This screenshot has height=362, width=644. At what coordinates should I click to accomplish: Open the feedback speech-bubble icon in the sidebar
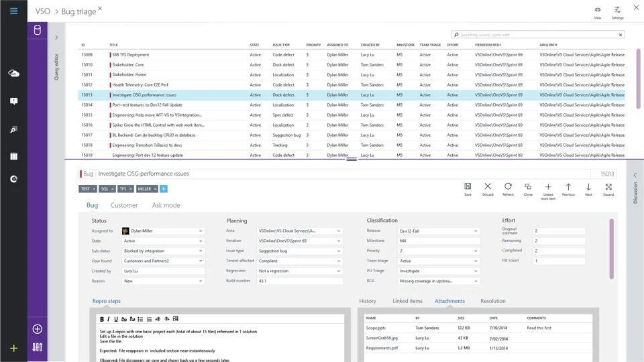coord(13,101)
